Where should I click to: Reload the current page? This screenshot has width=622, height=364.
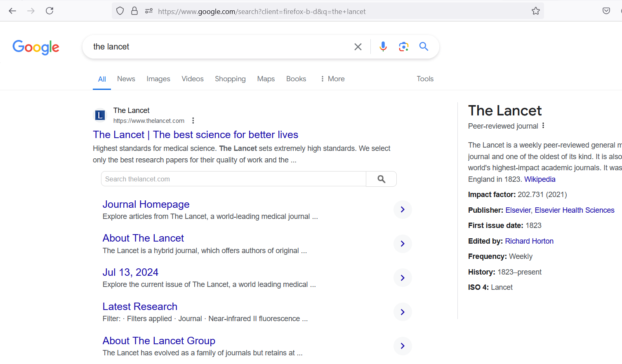[49, 11]
